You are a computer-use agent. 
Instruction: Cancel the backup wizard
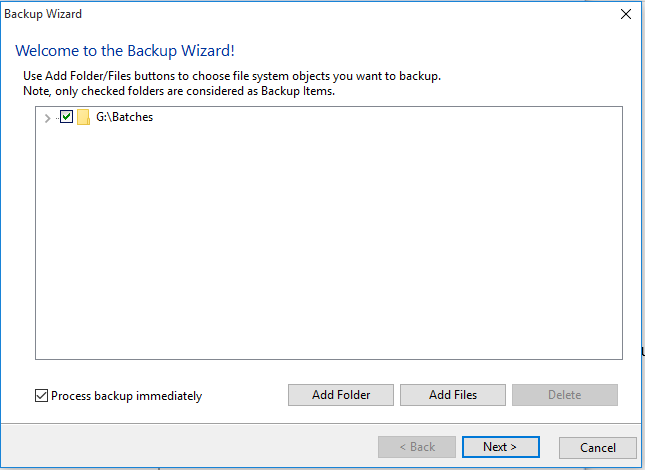(597, 447)
